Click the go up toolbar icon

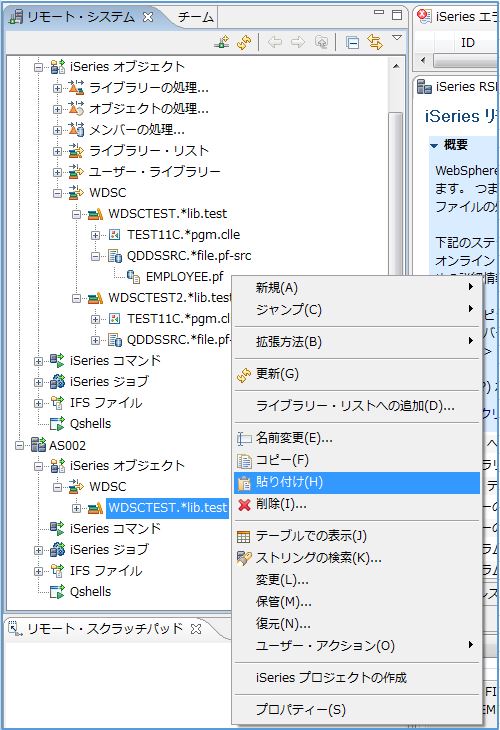pos(321,42)
